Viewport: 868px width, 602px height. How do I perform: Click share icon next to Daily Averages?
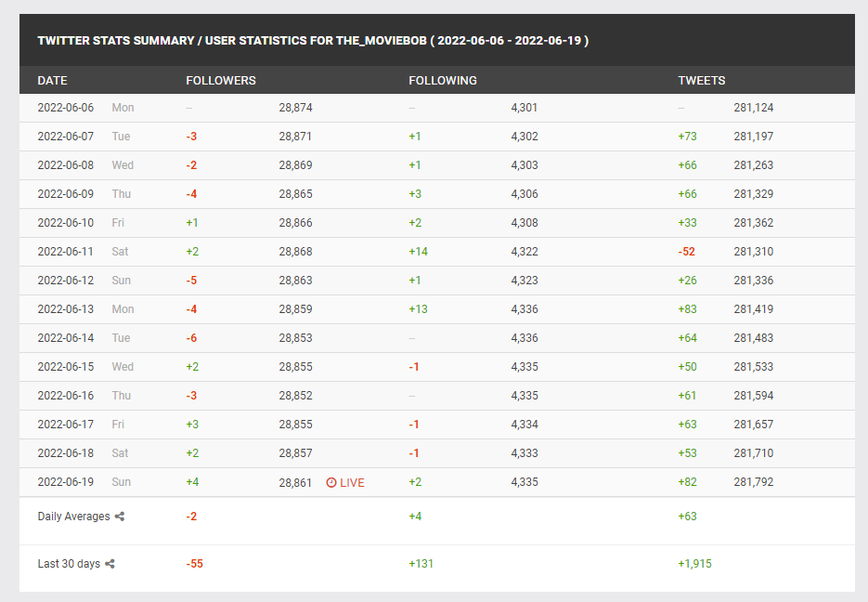[120, 517]
